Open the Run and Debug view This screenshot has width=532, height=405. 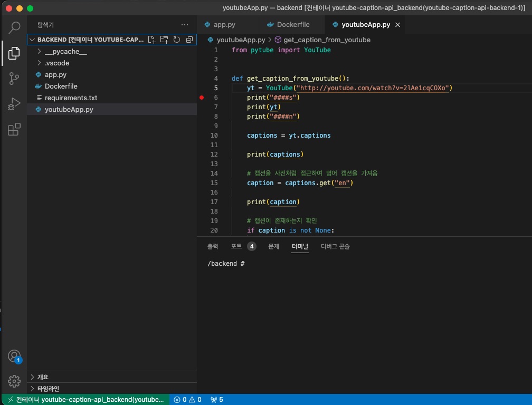14,104
